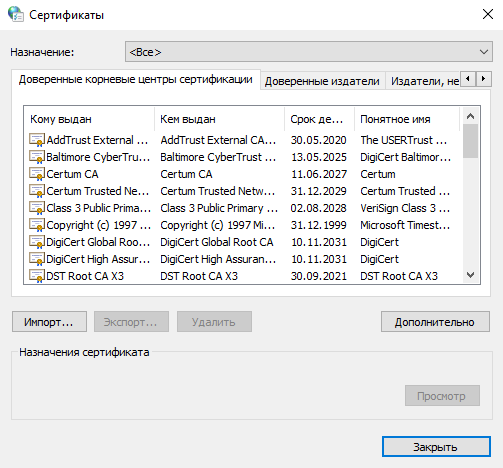Click friendly name The USERTrust...

[404, 140]
